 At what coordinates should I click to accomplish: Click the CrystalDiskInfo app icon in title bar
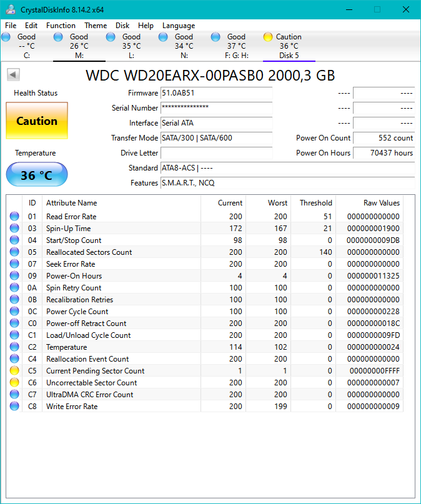click(10, 9)
